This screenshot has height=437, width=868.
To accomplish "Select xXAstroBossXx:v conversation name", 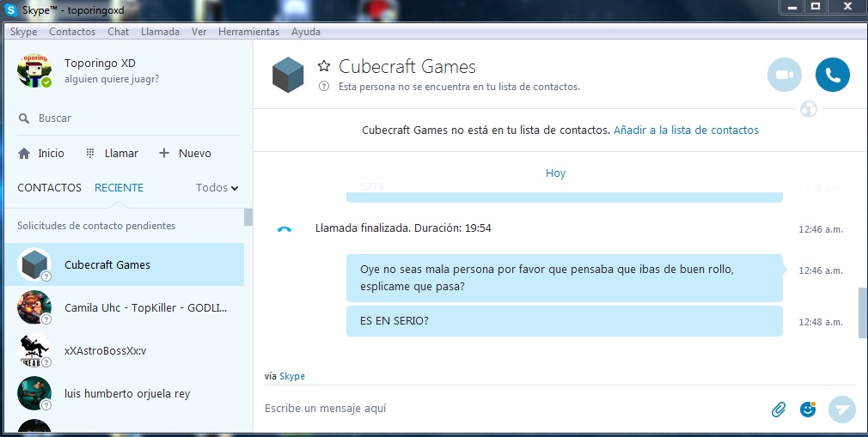I will 105,350.
